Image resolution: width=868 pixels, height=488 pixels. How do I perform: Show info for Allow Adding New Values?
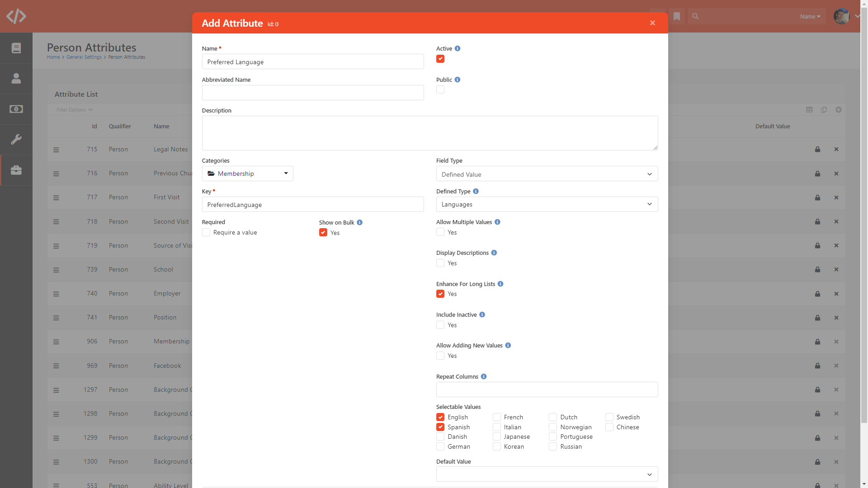508,345
